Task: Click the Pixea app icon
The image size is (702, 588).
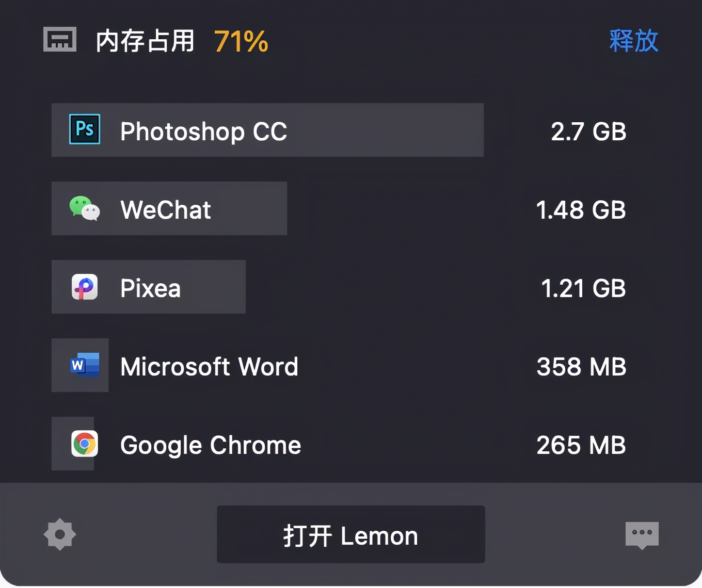Action: (x=84, y=287)
